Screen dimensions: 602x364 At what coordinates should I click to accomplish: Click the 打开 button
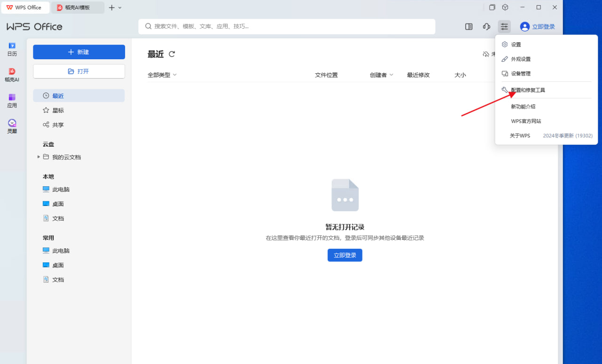click(x=79, y=71)
